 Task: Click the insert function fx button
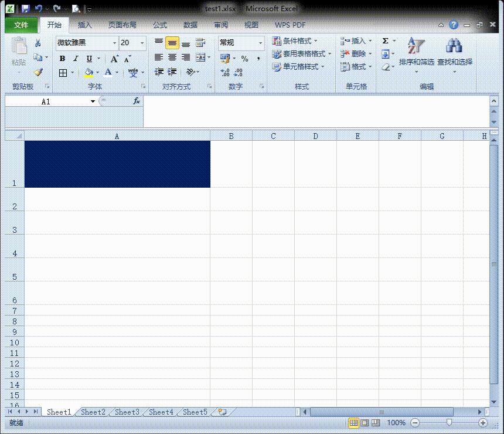[x=137, y=101]
